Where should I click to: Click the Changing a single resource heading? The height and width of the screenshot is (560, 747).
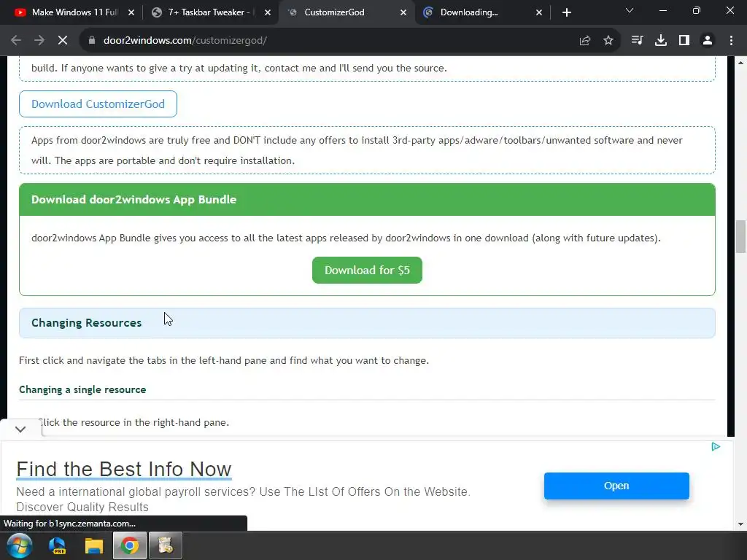point(82,389)
